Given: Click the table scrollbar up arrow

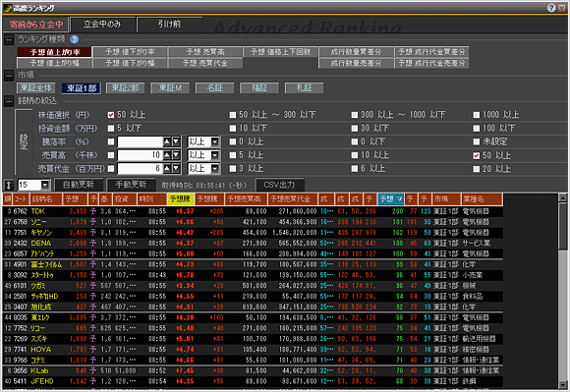Looking at the screenshot, I should tap(562, 197).
